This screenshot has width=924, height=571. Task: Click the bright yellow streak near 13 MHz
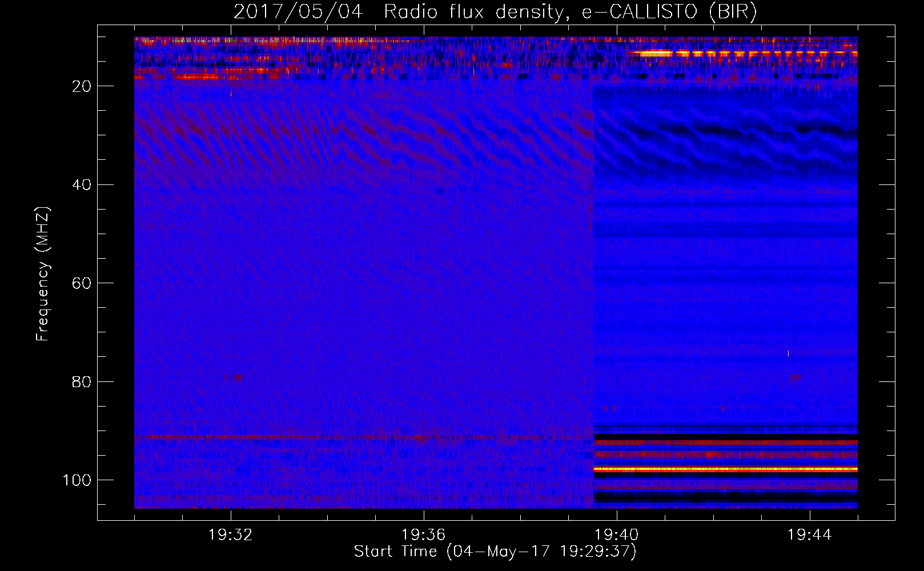coord(742,53)
